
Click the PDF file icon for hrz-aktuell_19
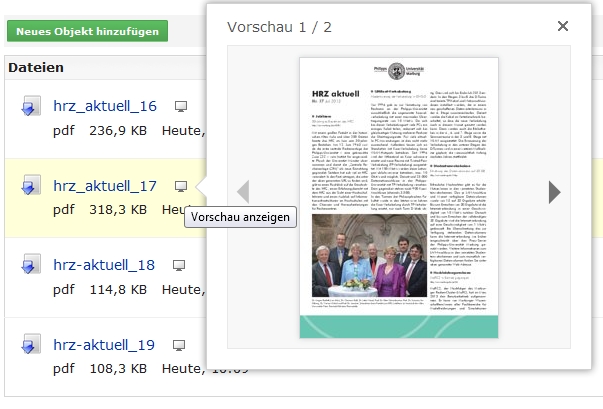pyautogui.click(x=31, y=346)
